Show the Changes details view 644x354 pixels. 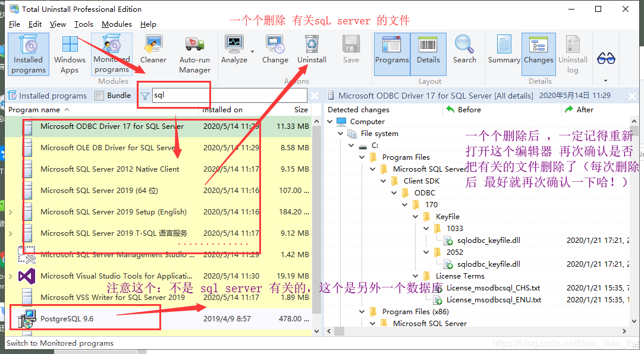pyautogui.click(x=538, y=55)
